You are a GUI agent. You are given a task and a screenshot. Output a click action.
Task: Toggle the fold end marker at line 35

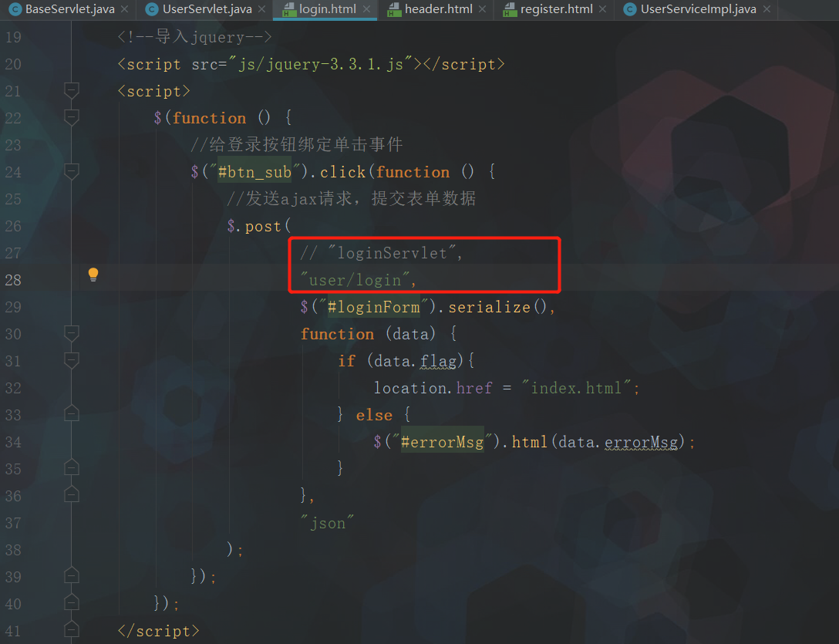(72, 467)
